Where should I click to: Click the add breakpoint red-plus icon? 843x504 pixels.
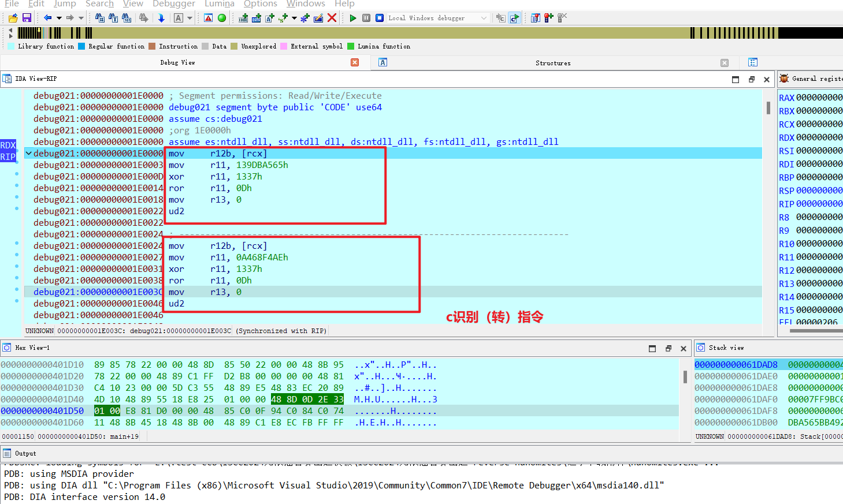[549, 18]
